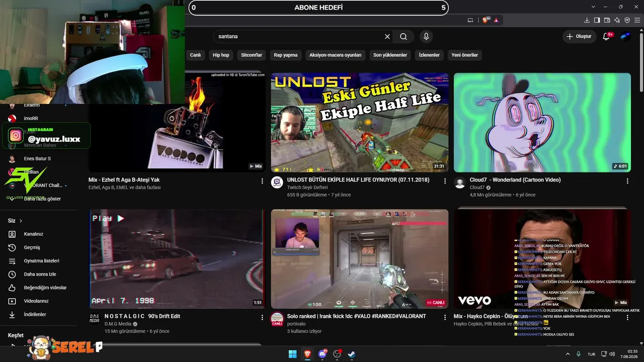Open Twitch Seyir Defteri channel avatar

pyautogui.click(x=277, y=183)
